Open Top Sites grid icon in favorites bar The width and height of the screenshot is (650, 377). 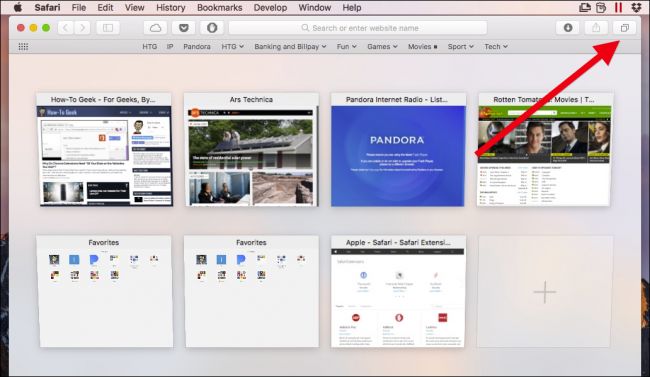pos(23,46)
